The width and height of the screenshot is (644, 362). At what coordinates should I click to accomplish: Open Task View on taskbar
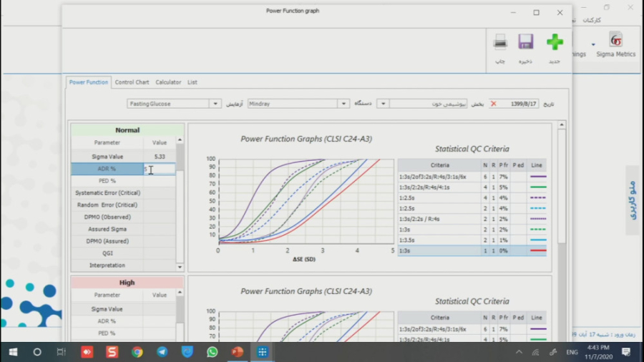pyautogui.click(x=62, y=352)
